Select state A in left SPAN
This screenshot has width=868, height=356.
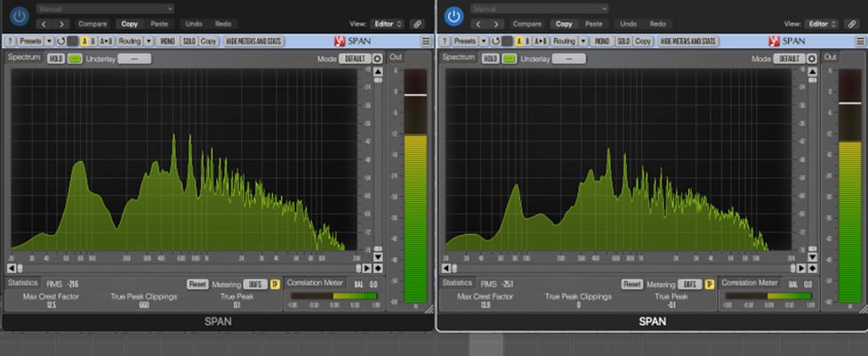click(84, 42)
